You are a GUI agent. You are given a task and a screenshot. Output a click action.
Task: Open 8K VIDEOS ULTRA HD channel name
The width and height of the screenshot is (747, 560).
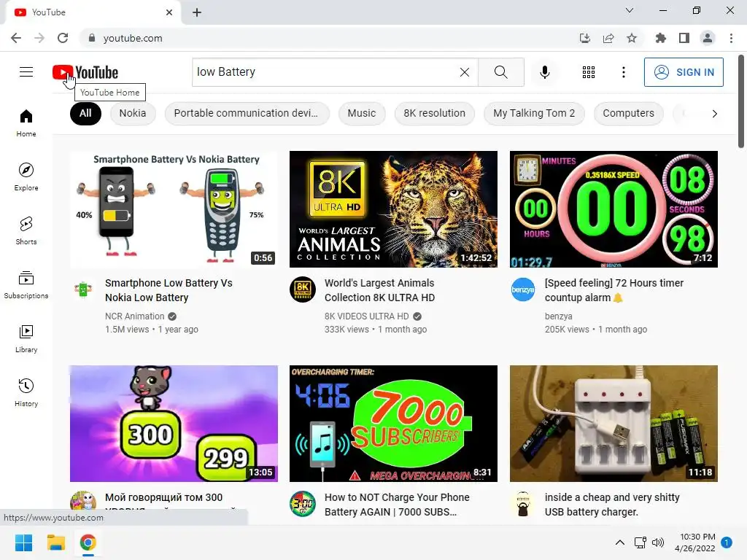(x=366, y=316)
